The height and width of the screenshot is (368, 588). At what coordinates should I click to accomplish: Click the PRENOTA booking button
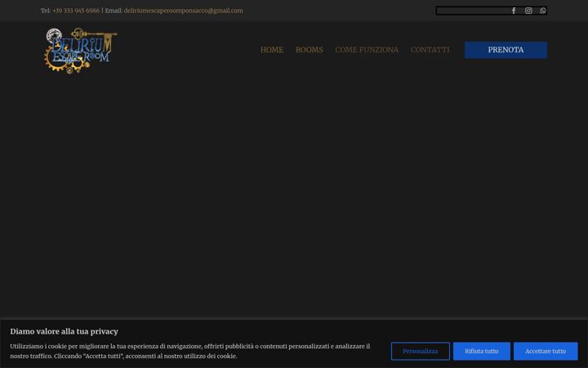click(506, 50)
